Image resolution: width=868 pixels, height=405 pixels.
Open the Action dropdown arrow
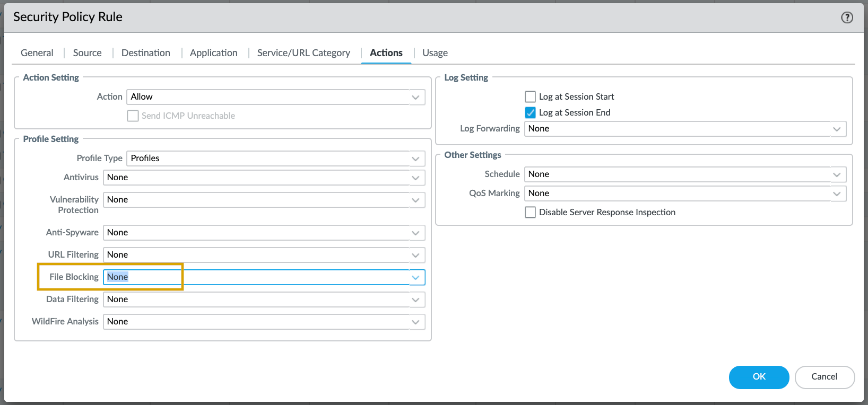pos(416,97)
